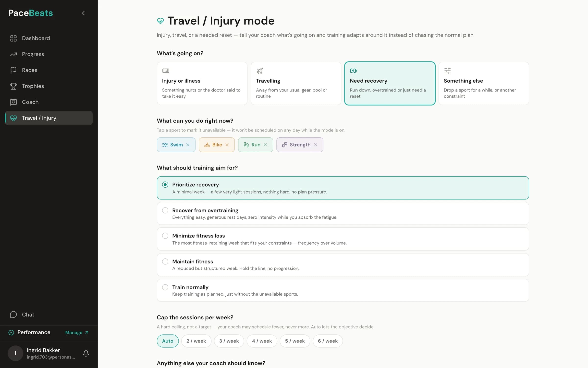Click the Swim chip label
The width and height of the screenshot is (588, 368).
[176, 145]
